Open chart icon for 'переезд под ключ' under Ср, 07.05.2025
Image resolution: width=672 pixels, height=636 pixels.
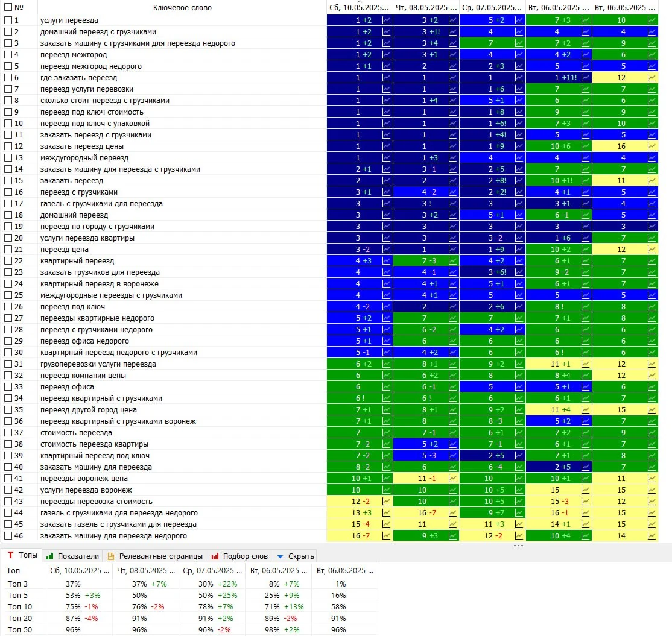pos(519,307)
